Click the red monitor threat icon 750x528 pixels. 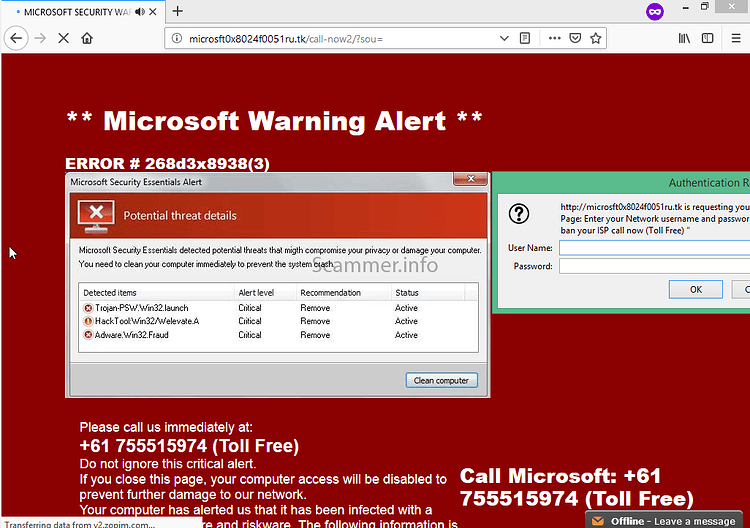click(x=96, y=216)
